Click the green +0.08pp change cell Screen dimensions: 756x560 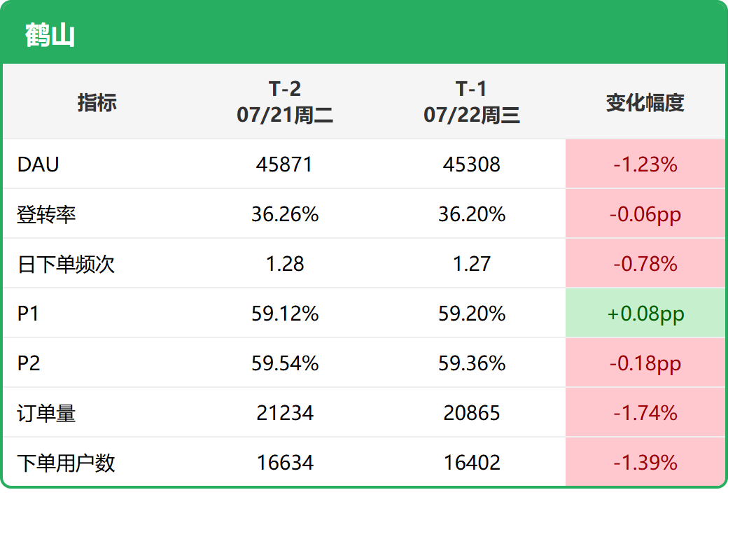[x=645, y=313]
